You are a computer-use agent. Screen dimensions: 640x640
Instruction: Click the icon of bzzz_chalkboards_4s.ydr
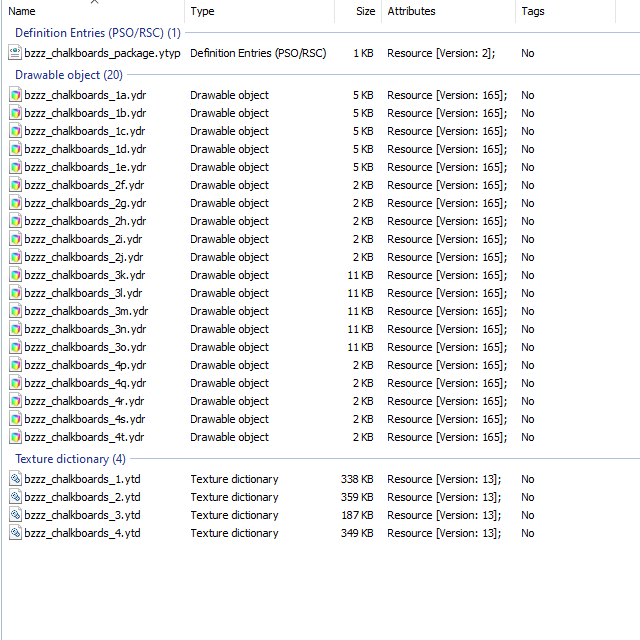click(x=15, y=419)
